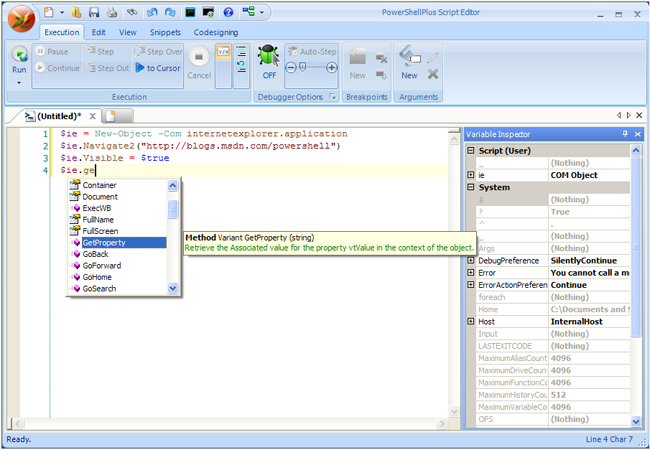This screenshot has width=650, height=450.
Task: Expand the Host variable node
Action: (x=471, y=322)
